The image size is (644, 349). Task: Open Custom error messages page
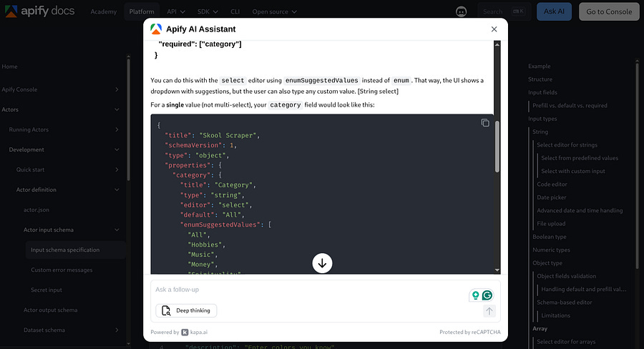(x=62, y=270)
